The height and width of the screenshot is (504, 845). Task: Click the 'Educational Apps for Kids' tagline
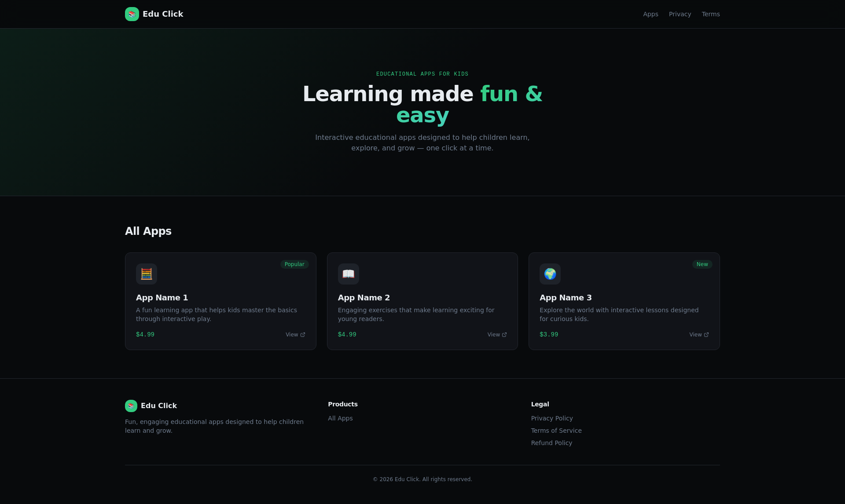point(422,74)
